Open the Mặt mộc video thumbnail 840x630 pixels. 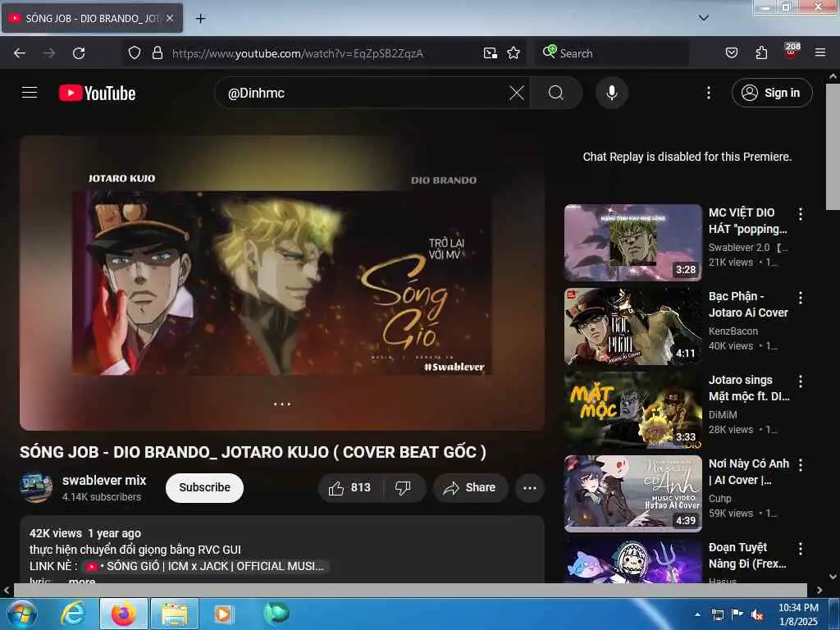(x=633, y=410)
